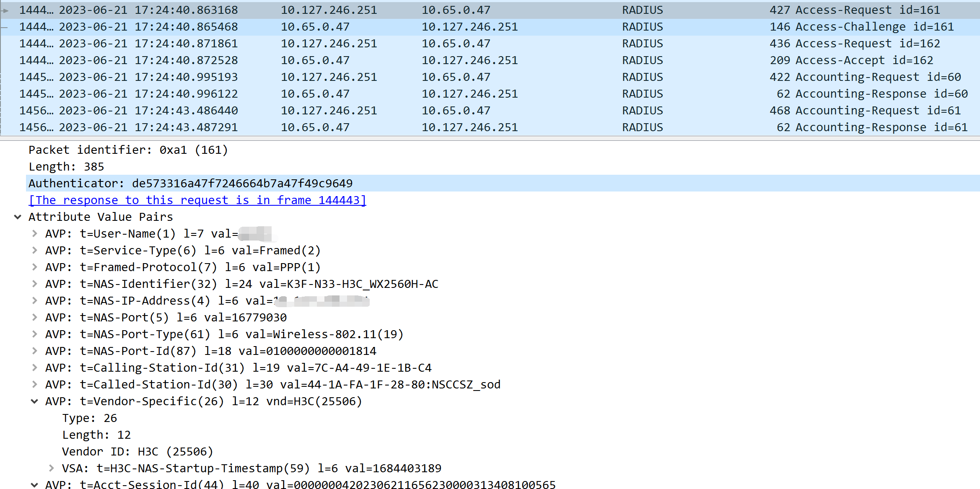Collapse the Attribute Value Pairs section
Screen dimensions: 980x489
tap(18, 217)
